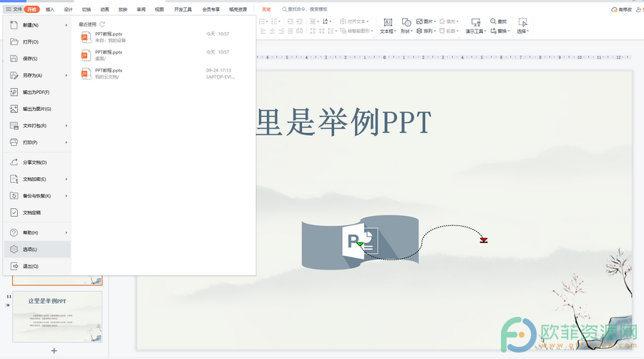
Task: Switch to the 设计 ribbon tab
Action: tap(68, 9)
